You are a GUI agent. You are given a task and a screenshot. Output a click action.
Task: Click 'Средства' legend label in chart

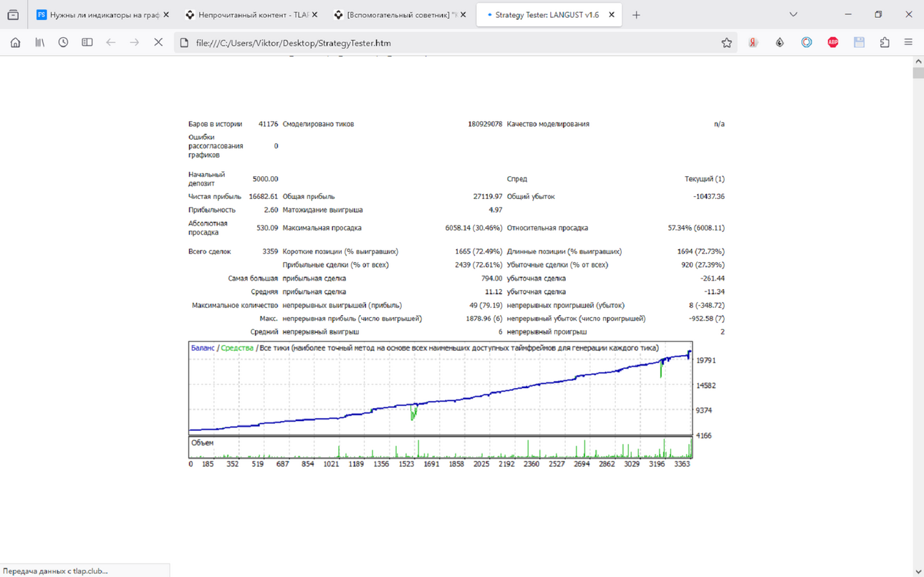click(x=237, y=348)
